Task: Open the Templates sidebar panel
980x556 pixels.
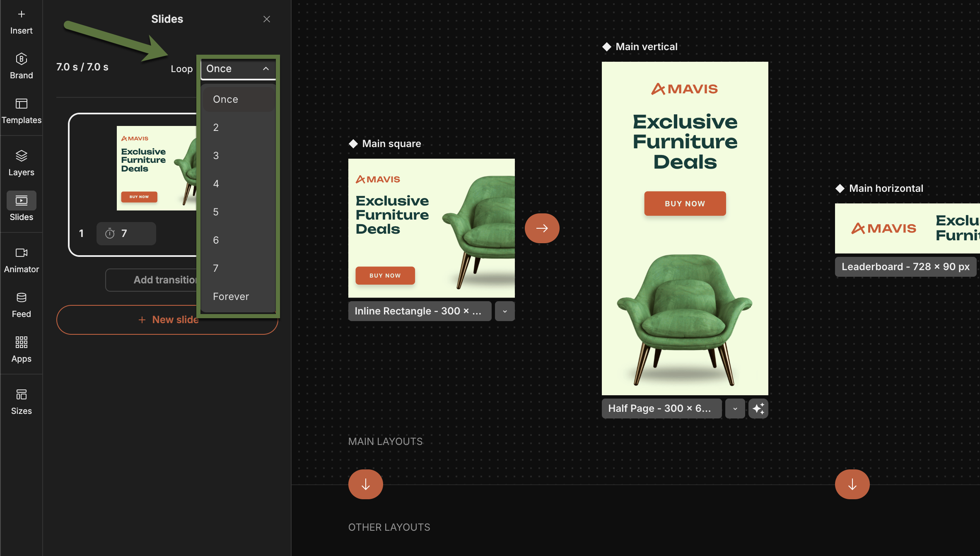Action: pos(21,111)
